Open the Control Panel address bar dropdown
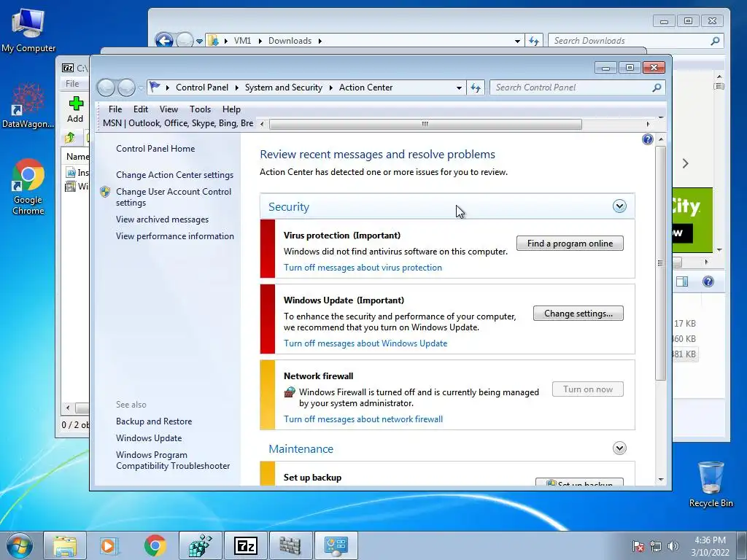 [x=459, y=87]
